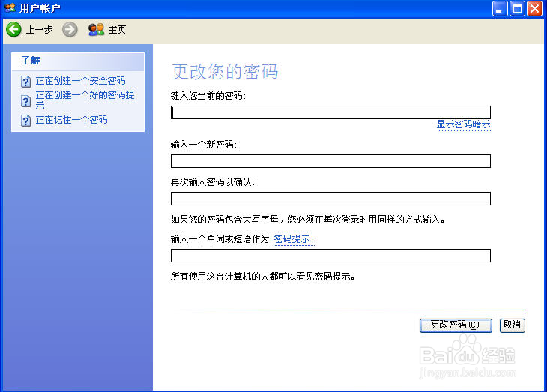Click the 输入一个新密码 label

[204, 145]
